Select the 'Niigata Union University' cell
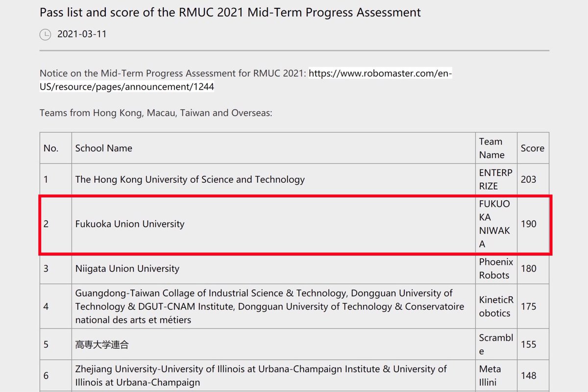The height and width of the screenshot is (392, 588). click(x=273, y=269)
